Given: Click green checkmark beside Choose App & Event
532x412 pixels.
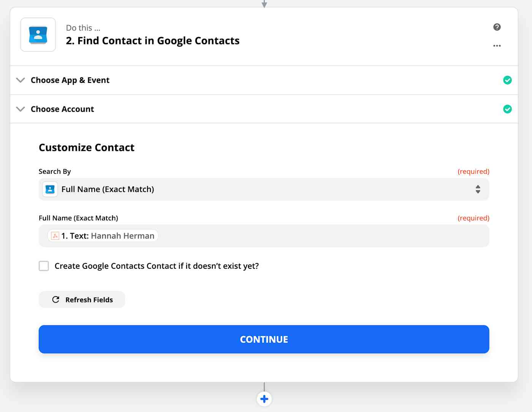Looking at the screenshot, I should [x=507, y=80].
